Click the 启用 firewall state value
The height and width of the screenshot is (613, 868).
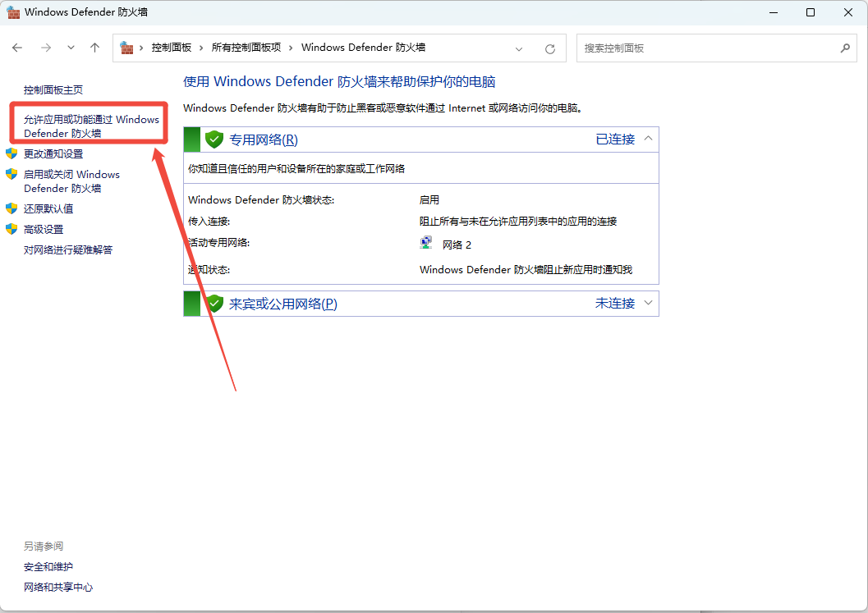(x=429, y=199)
